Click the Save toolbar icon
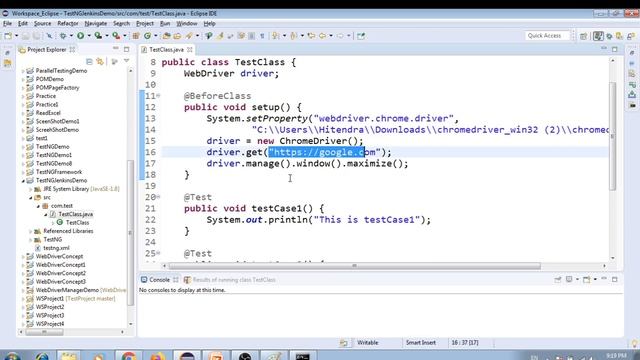 [26, 36]
